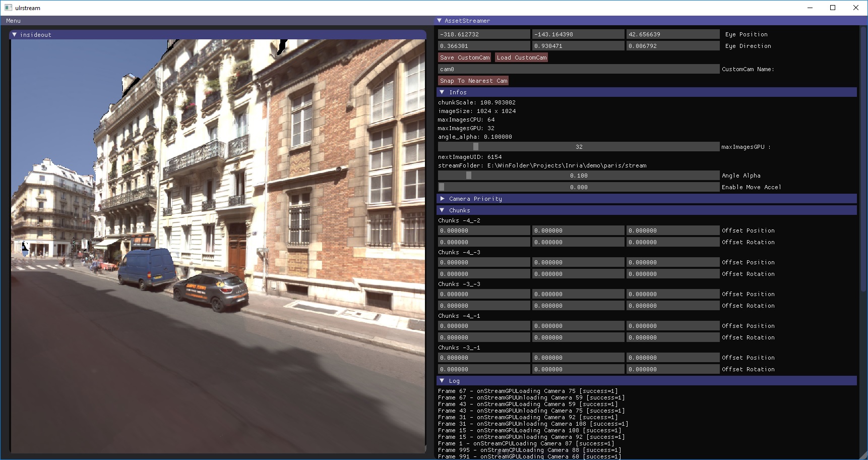868x460 pixels.
Task: Click the 'imageSize: 1024 x 1024' text
Action: coord(477,111)
